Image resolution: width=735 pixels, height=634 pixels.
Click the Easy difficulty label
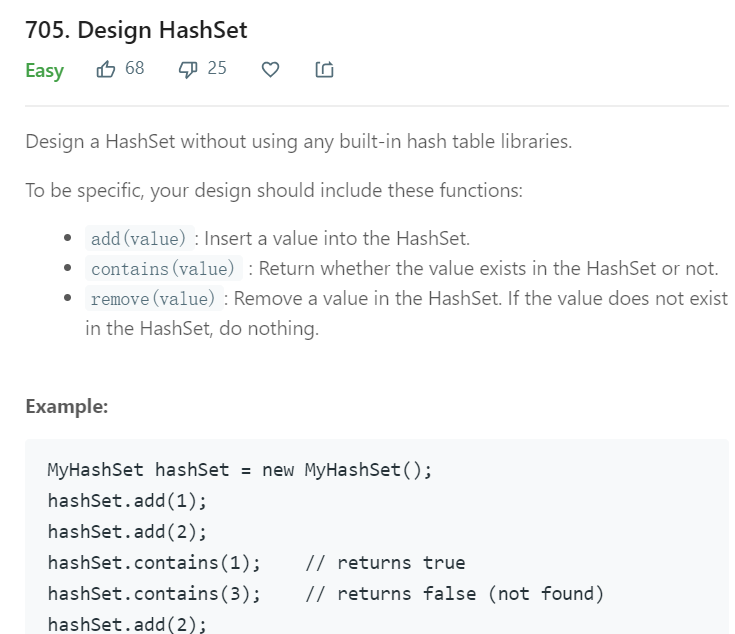pos(45,71)
